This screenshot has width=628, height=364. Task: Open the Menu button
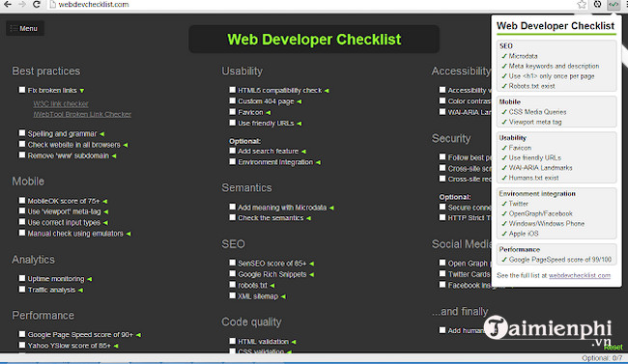25,28
